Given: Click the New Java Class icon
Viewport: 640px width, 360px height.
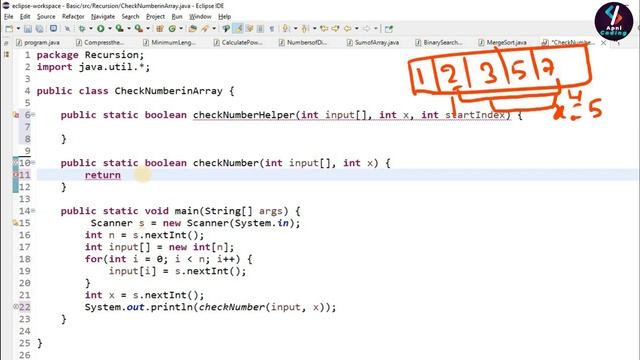Looking at the screenshot, I should 172,29.
